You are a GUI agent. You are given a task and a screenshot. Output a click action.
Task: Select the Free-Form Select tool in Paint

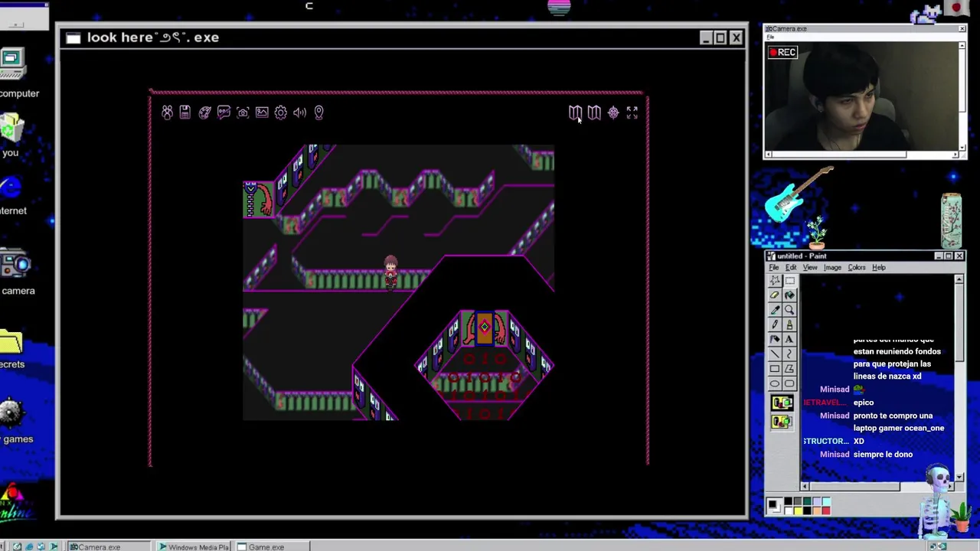[x=775, y=280]
